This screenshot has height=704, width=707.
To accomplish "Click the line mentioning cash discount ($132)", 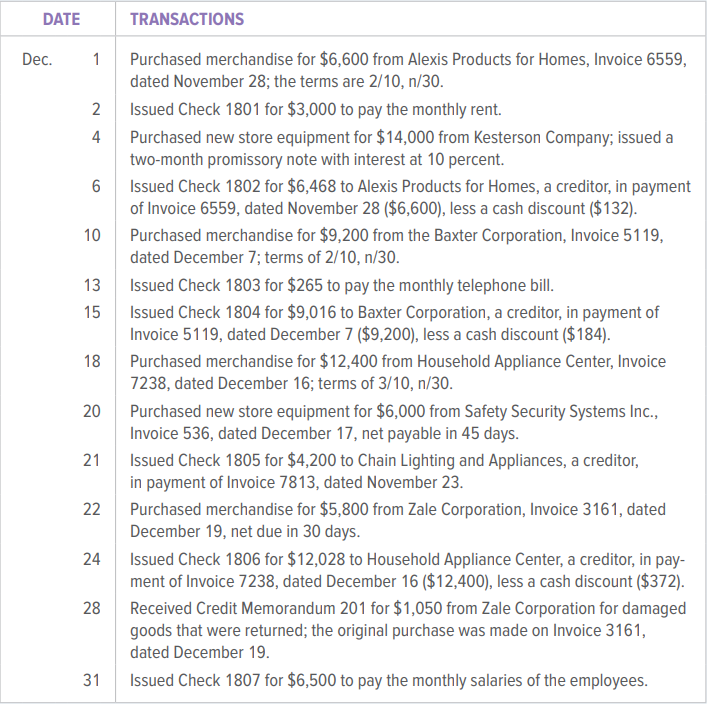I will point(384,208).
